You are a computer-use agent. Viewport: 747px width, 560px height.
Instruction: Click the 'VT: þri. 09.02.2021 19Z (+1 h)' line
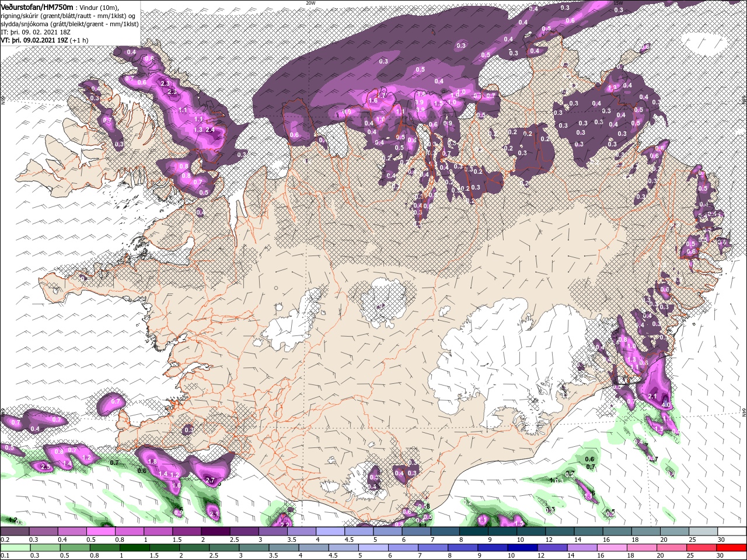(45, 40)
